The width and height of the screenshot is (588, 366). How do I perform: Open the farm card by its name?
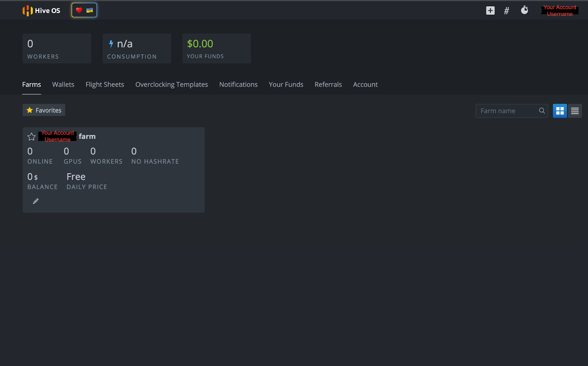click(x=67, y=136)
